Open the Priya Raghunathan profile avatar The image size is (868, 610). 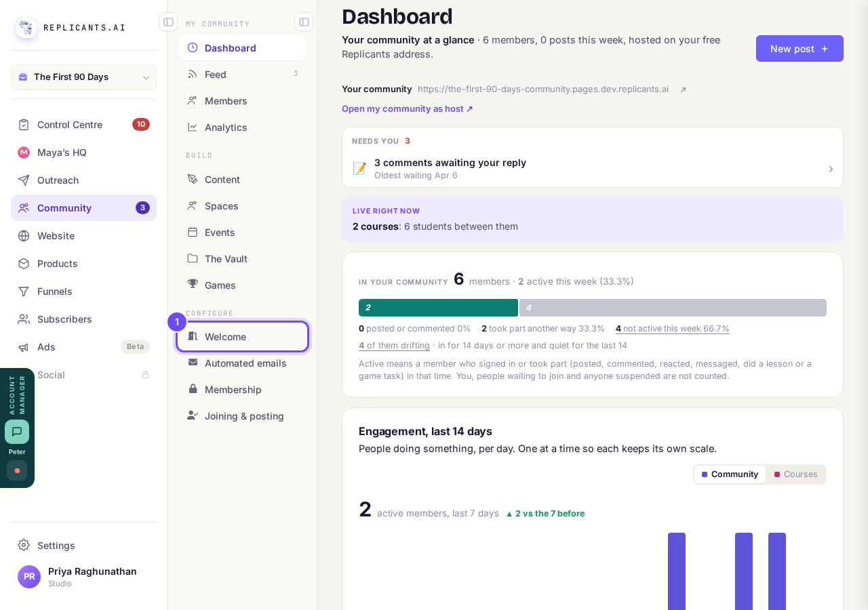29,577
